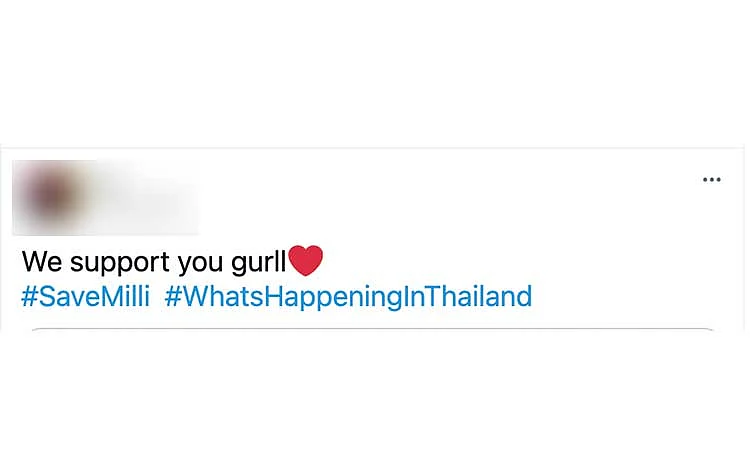Open the quoted tweet card below the hashtags
This screenshot has width=750, height=476.
(x=373, y=330)
